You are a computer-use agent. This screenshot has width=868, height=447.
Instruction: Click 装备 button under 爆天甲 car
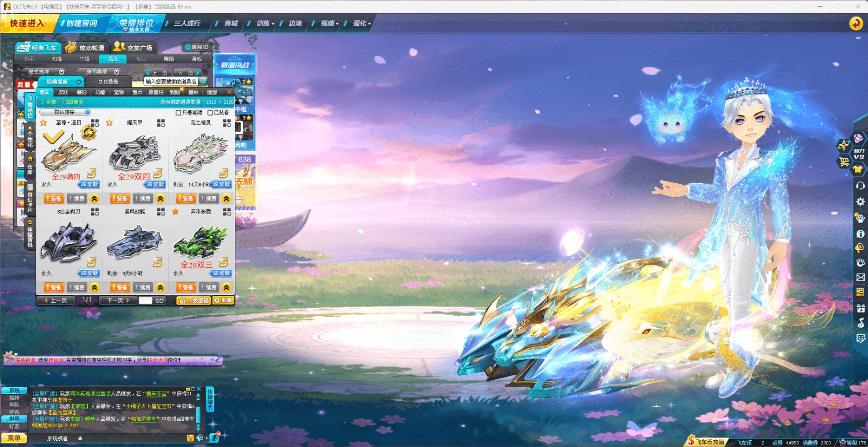click(121, 199)
